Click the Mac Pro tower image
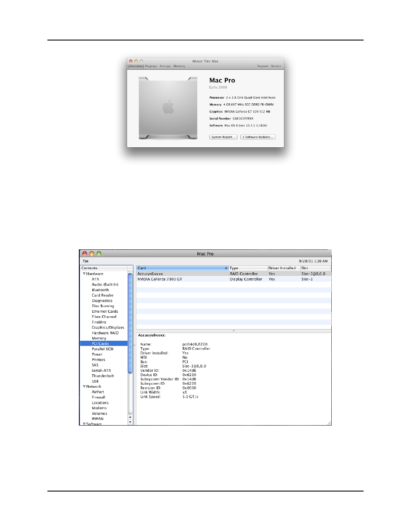 (x=168, y=108)
